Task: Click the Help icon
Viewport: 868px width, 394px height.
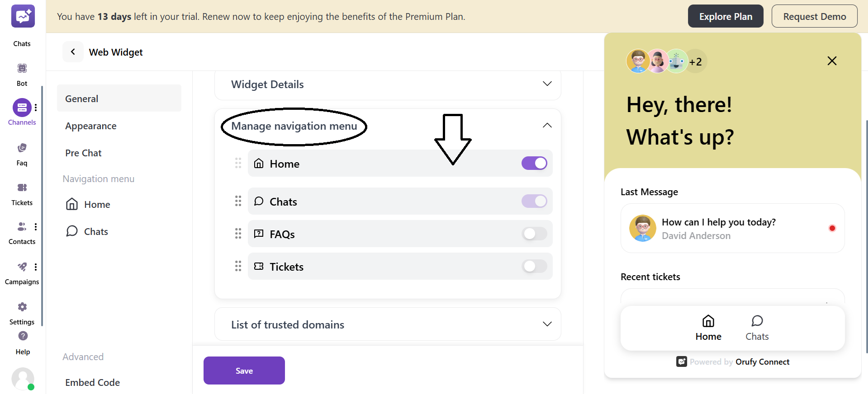Action: 22,336
